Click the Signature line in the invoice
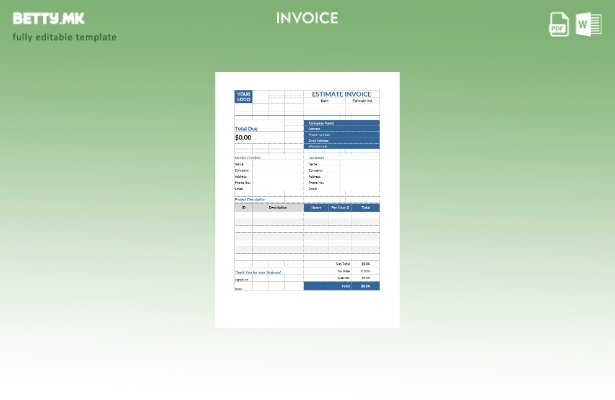 240,280
